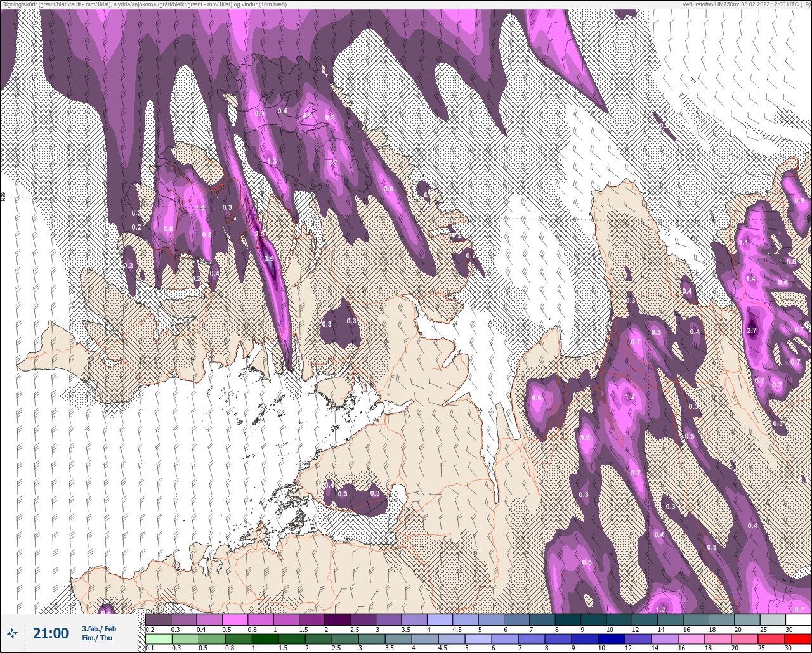Select the red bottom-row swatch labeled 30

[798, 639]
